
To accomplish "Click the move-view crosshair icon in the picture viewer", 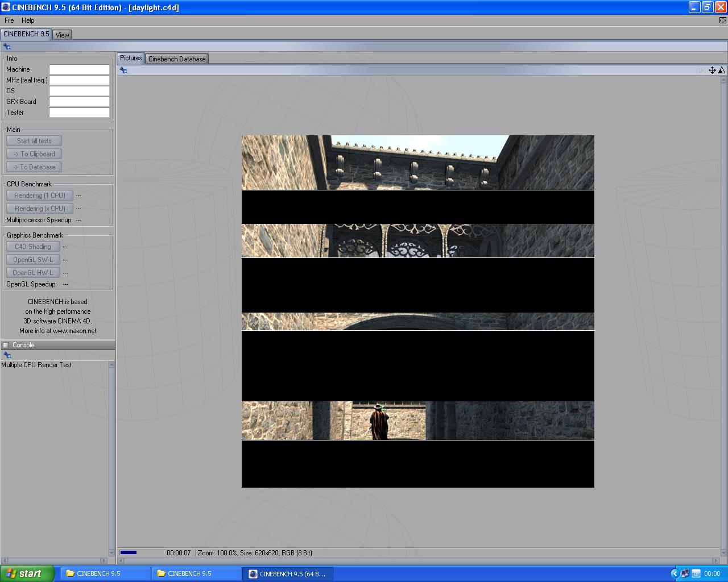I will [712, 70].
